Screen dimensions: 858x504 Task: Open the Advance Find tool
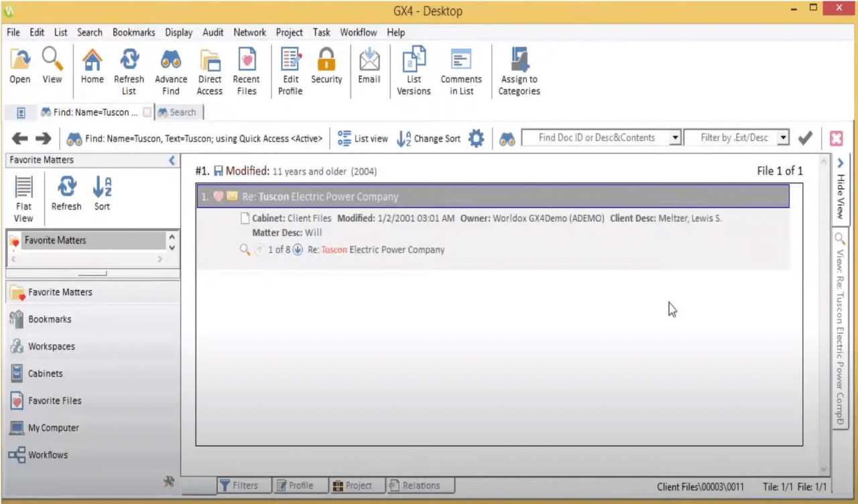(x=170, y=67)
